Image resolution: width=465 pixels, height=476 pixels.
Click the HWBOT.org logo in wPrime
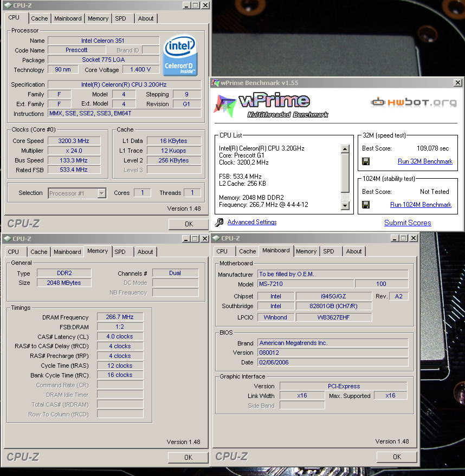pos(414,102)
